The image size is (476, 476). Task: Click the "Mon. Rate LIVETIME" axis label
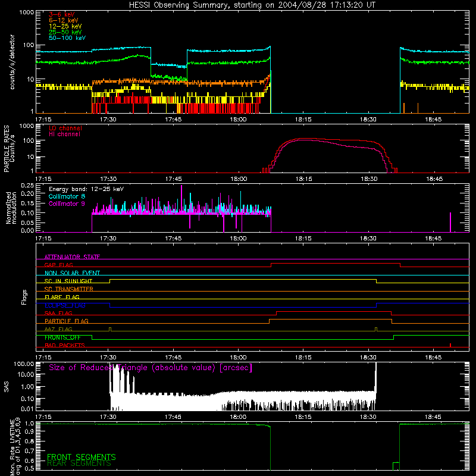point(12,448)
